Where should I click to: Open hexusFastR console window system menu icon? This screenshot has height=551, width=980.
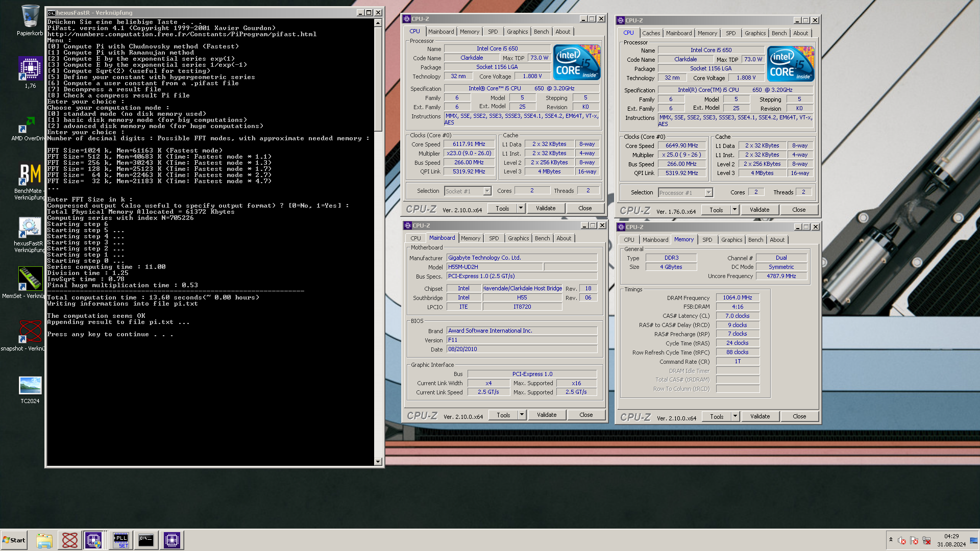click(x=52, y=13)
